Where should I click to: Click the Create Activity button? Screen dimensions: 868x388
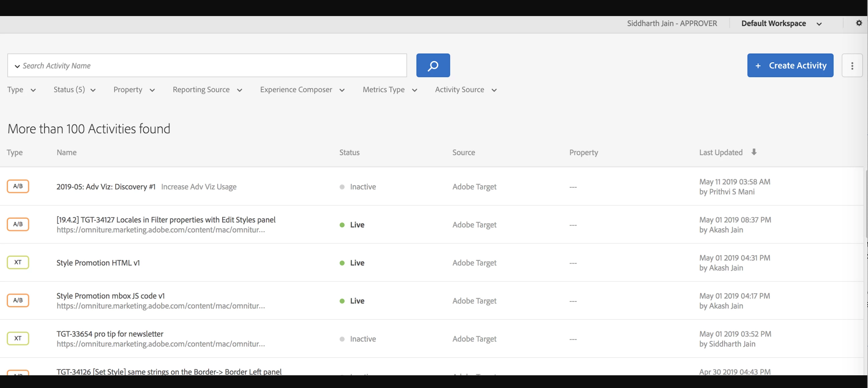(x=790, y=65)
